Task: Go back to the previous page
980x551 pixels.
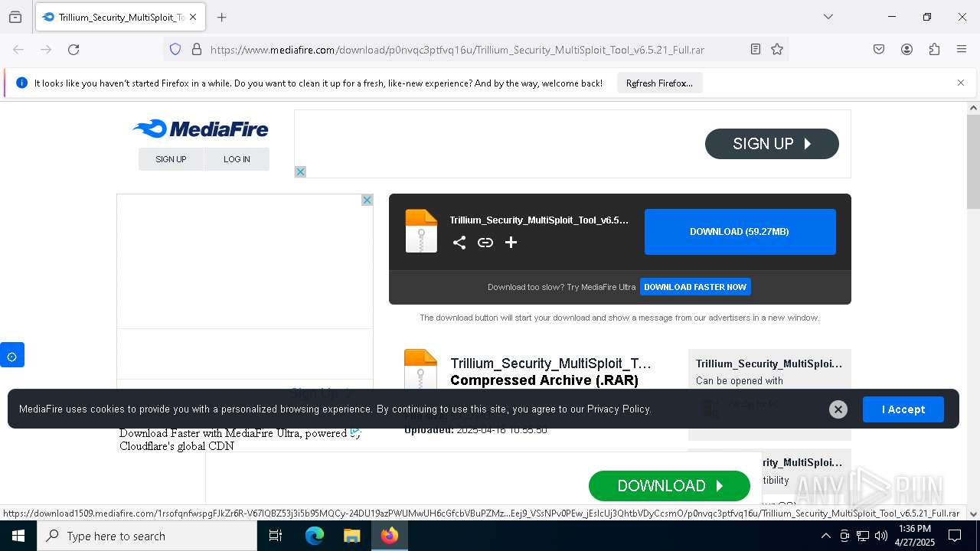Action: pos(18,49)
